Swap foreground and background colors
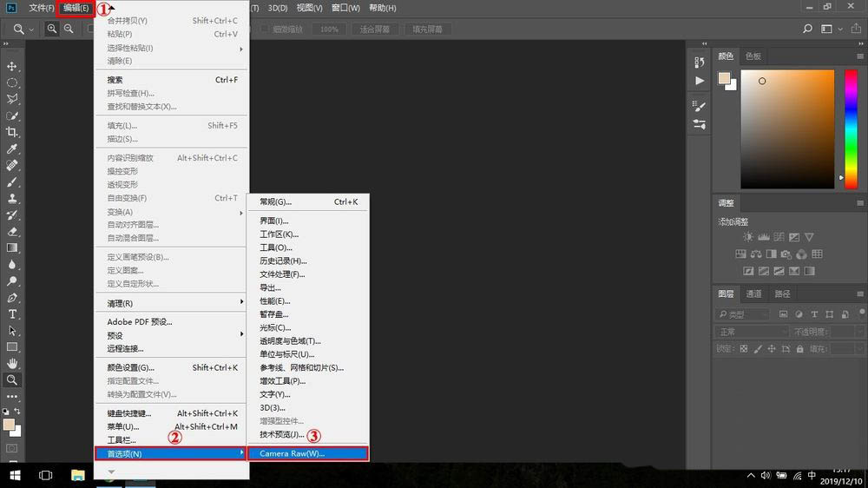The image size is (868, 488). (17, 411)
